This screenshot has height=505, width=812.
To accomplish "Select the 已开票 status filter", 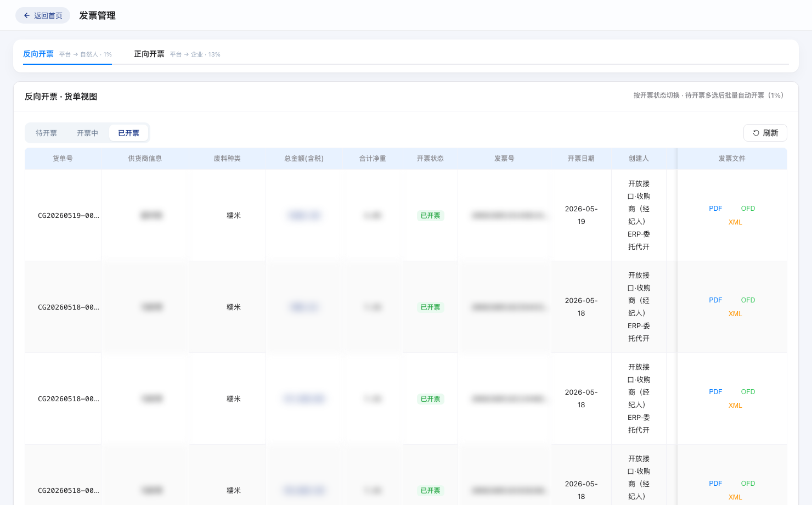I will (x=129, y=133).
